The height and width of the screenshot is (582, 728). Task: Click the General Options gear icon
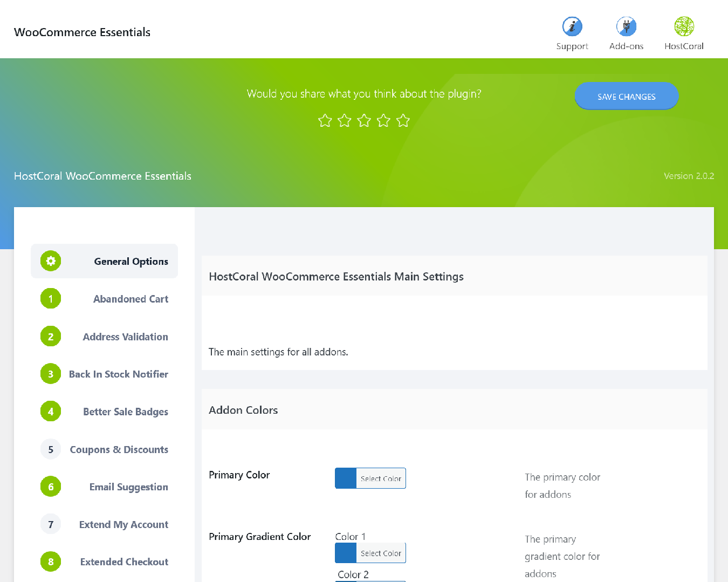click(x=51, y=261)
